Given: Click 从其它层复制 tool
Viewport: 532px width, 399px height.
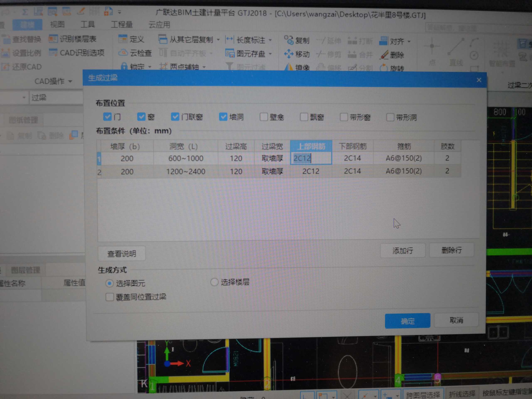Looking at the screenshot, I should pos(186,39).
